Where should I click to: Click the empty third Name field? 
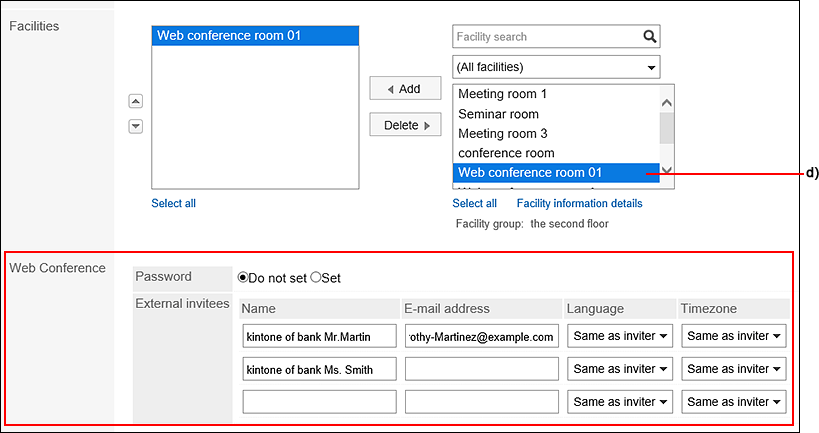coord(319,402)
